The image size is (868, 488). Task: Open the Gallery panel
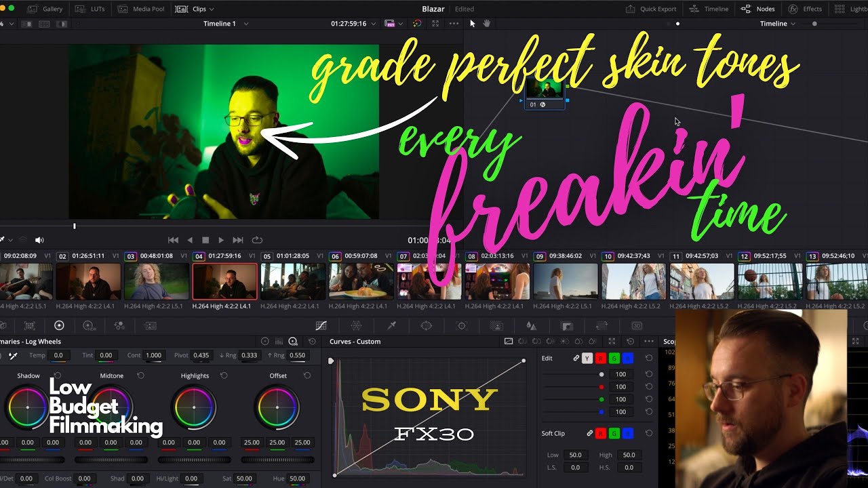click(45, 9)
